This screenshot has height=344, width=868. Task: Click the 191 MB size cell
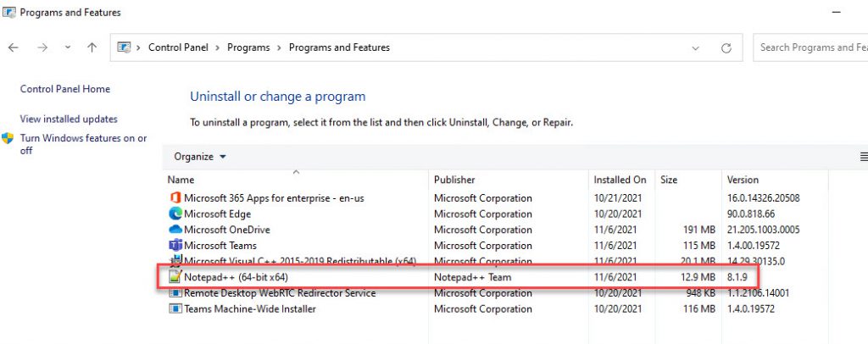[700, 230]
